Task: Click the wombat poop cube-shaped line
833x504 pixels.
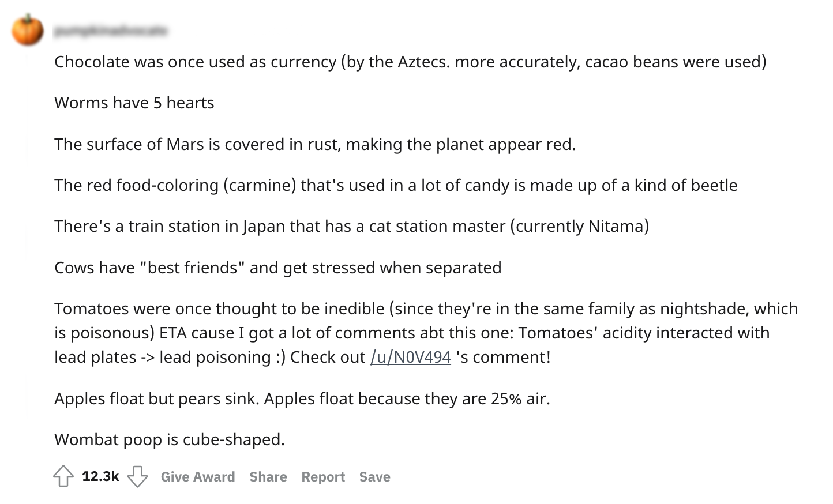Action: coord(169,439)
